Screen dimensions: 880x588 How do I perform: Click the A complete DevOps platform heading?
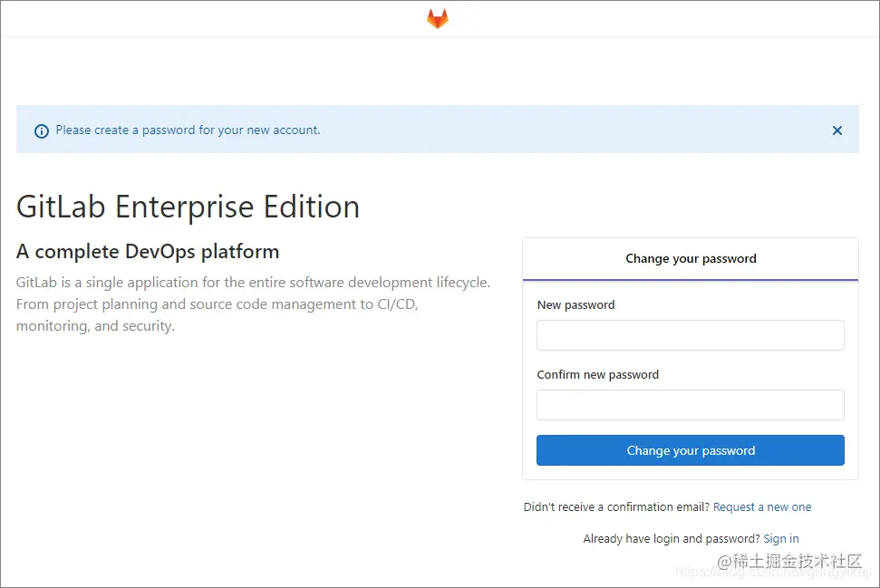[x=148, y=251]
